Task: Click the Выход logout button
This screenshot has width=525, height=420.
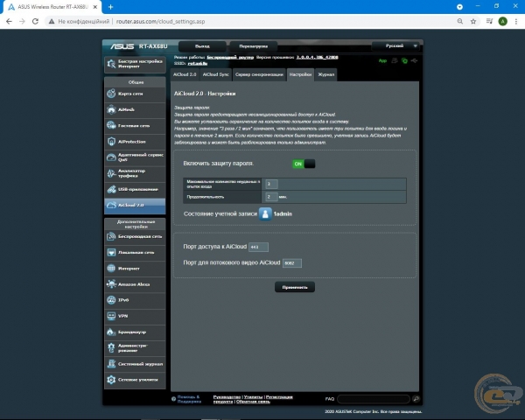Action: point(202,46)
